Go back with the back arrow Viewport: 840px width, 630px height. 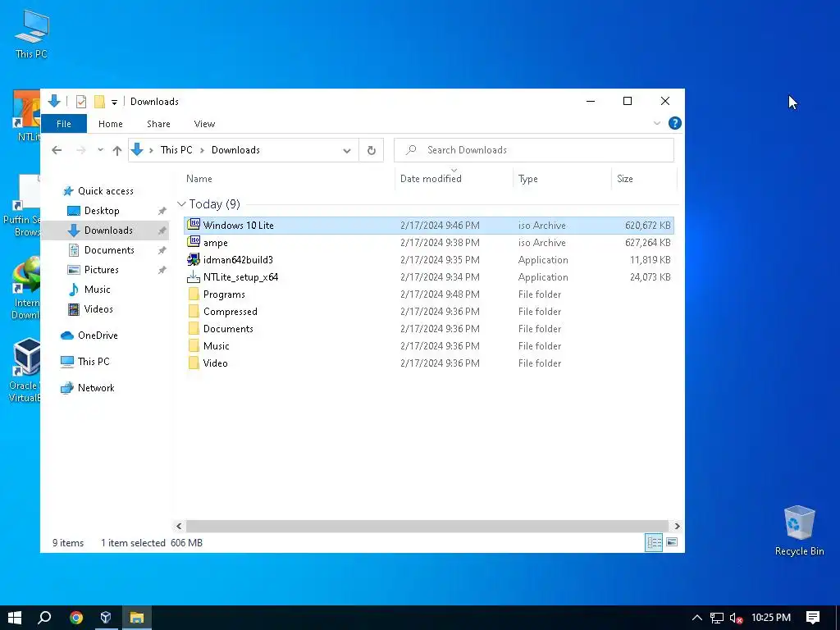(57, 150)
